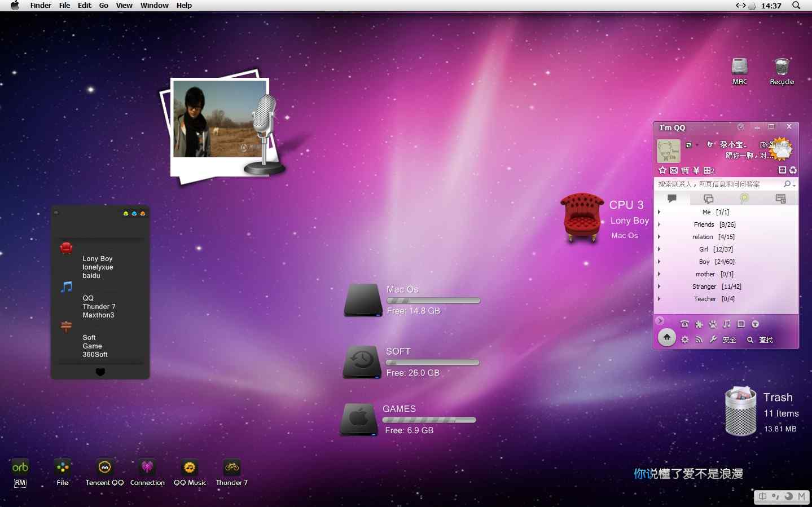Click the orb RM dock icon
The width and height of the screenshot is (812, 507).
tap(20, 468)
